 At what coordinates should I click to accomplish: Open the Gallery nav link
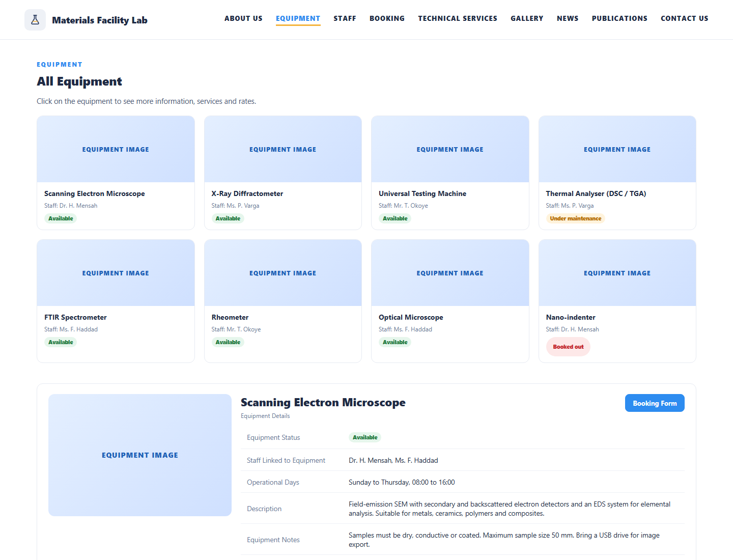pos(527,18)
